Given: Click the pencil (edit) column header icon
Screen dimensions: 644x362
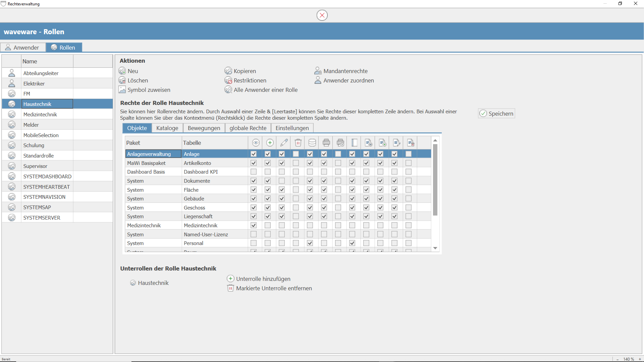Looking at the screenshot, I should tap(284, 143).
